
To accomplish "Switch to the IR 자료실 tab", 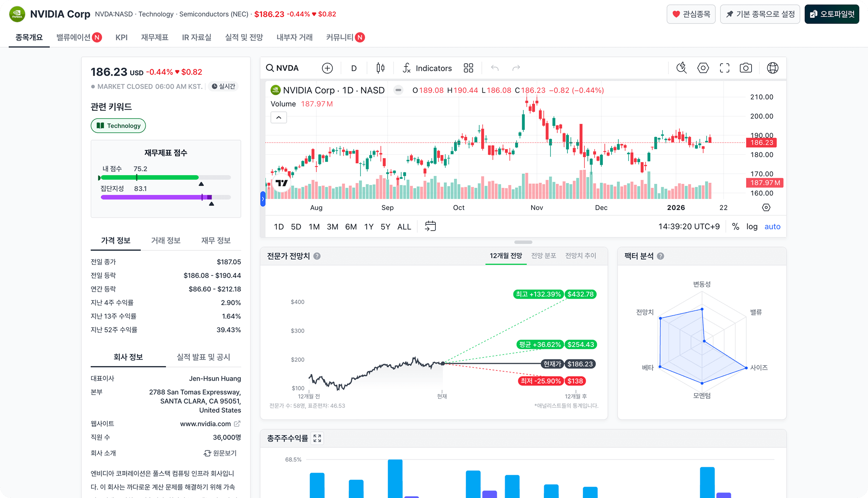I will pos(196,37).
